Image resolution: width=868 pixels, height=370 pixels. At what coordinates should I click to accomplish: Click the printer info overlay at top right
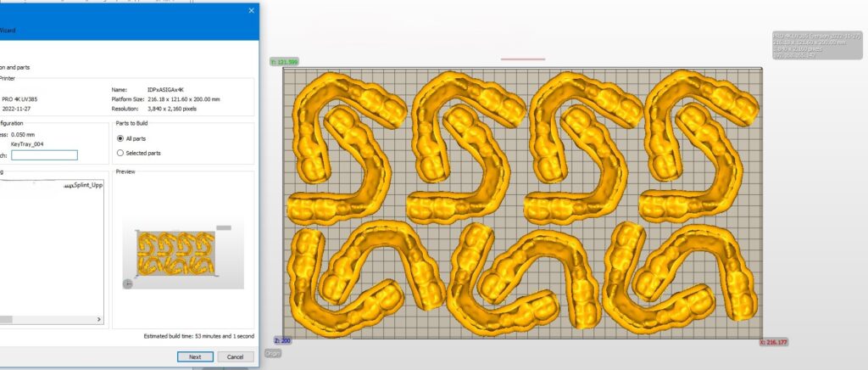(816, 48)
